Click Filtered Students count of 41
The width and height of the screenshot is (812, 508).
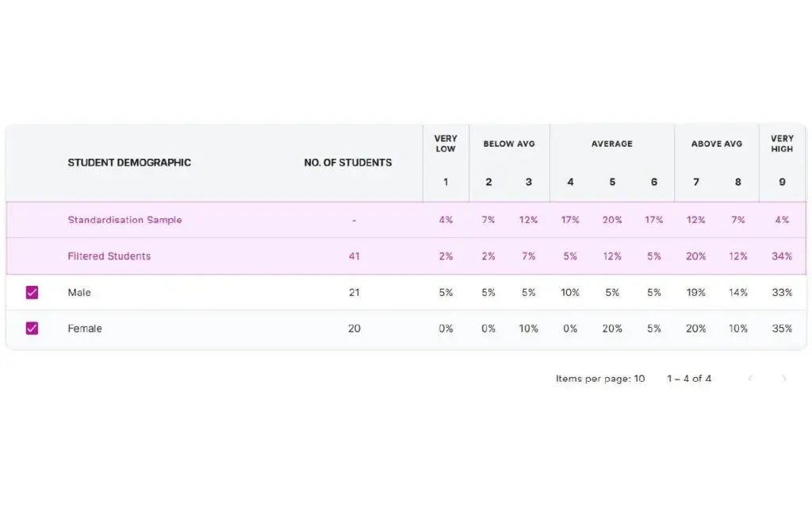point(354,256)
